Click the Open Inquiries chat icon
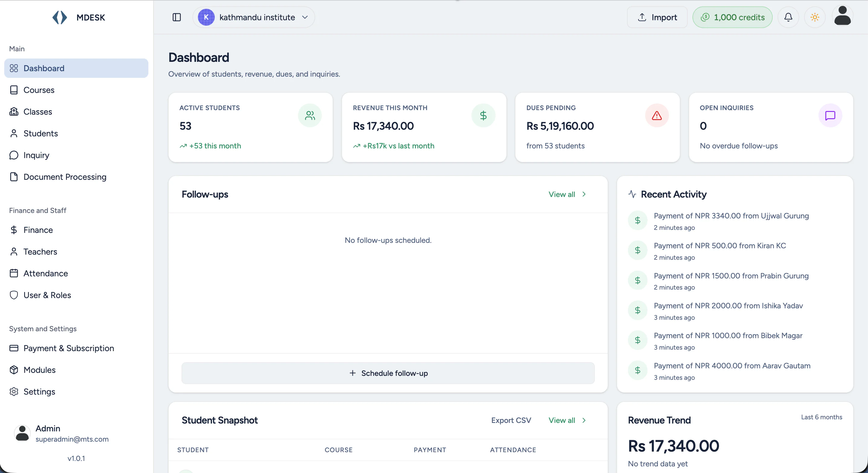868x473 pixels. click(x=830, y=116)
